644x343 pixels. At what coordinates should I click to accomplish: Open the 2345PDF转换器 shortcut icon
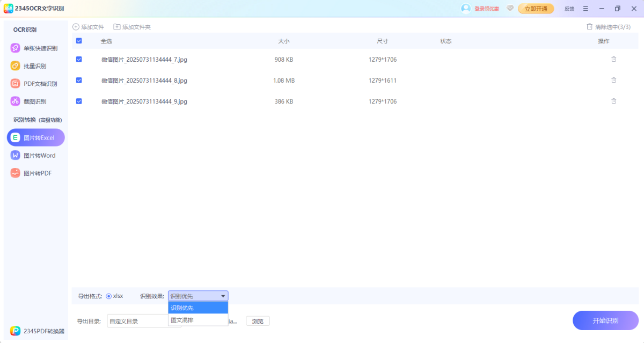pyautogui.click(x=16, y=331)
